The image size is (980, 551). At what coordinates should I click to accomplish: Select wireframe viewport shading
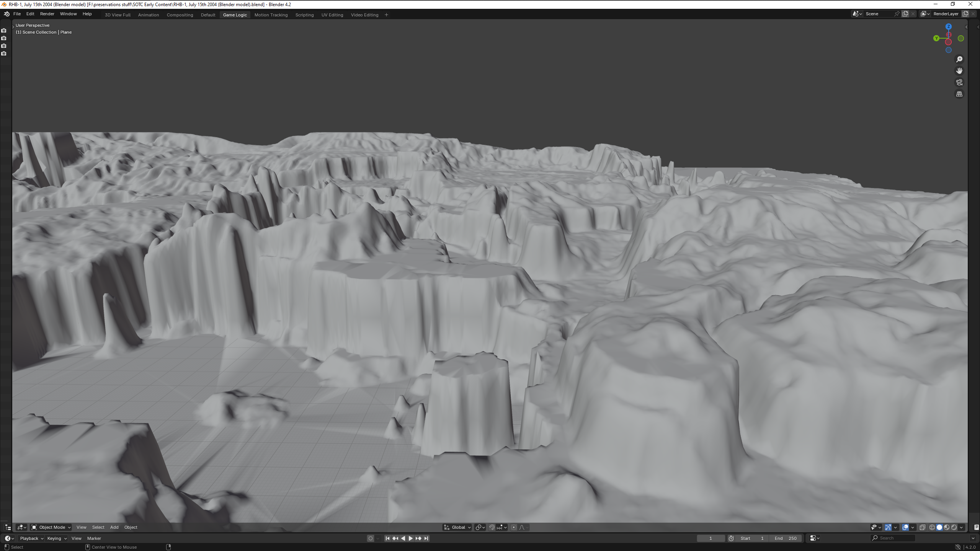(x=932, y=527)
